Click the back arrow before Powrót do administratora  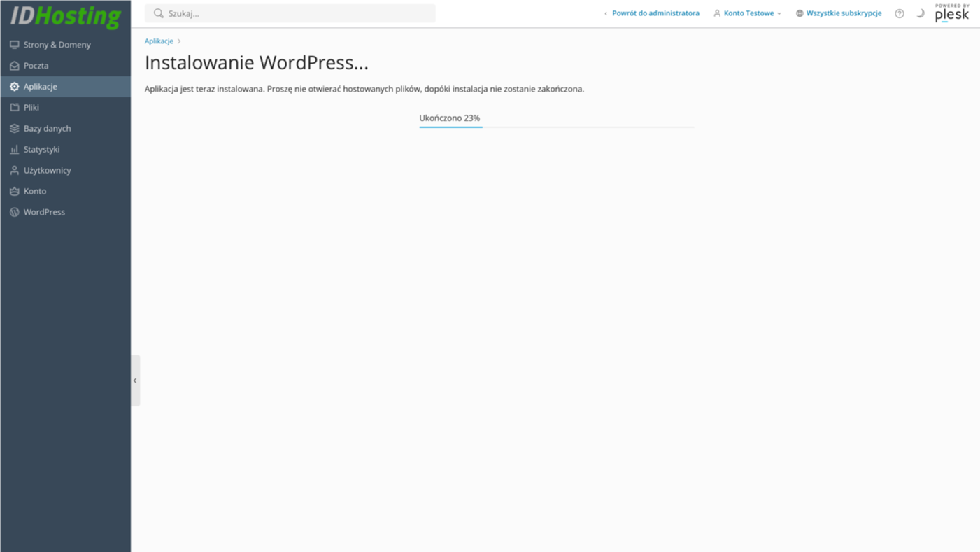(x=606, y=13)
